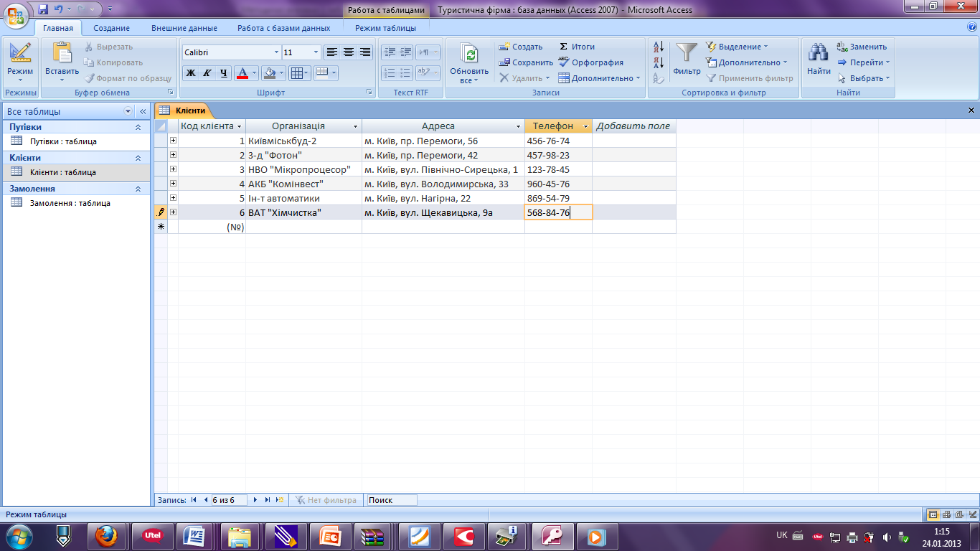This screenshot has height=551, width=980.
Task: Toggle underline Ч formatting
Action: click(x=224, y=72)
